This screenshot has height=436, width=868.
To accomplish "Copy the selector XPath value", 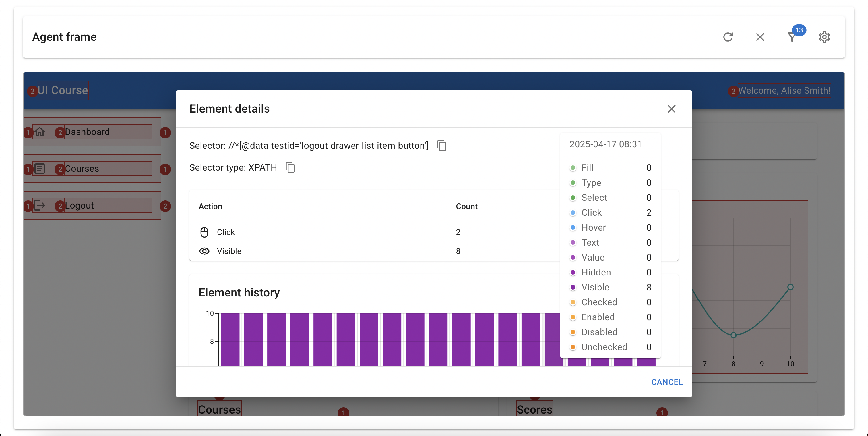I will 441,146.
